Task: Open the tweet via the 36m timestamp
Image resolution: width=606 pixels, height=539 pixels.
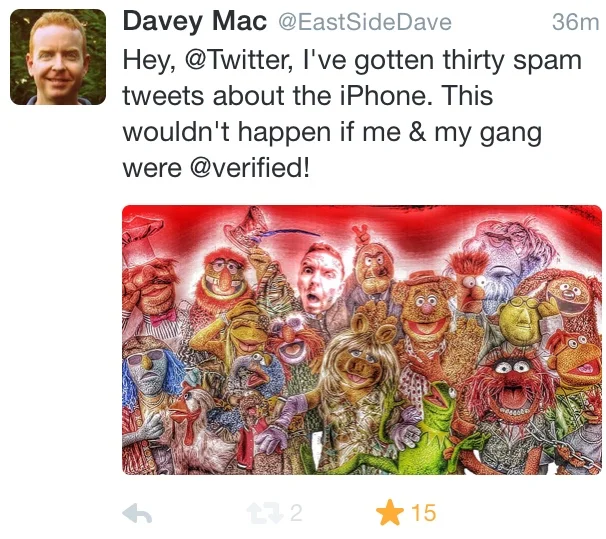Action: click(575, 22)
